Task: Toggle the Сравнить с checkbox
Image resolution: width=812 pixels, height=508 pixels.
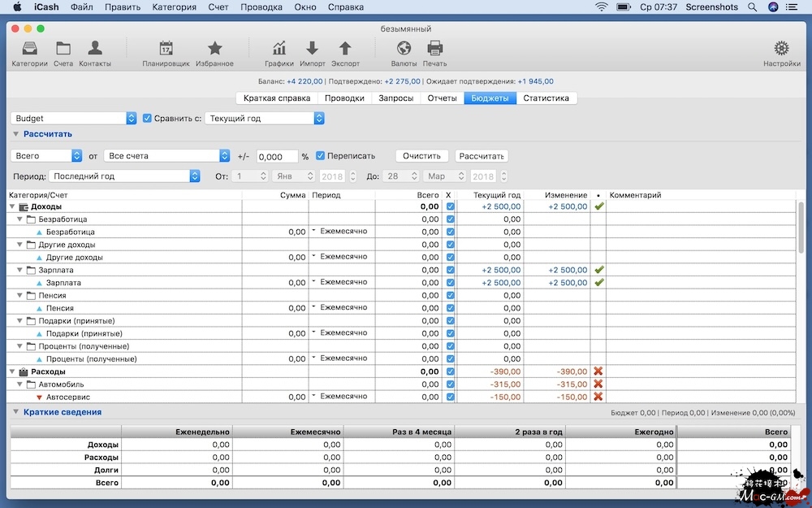Action: pyautogui.click(x=147, y=119)
